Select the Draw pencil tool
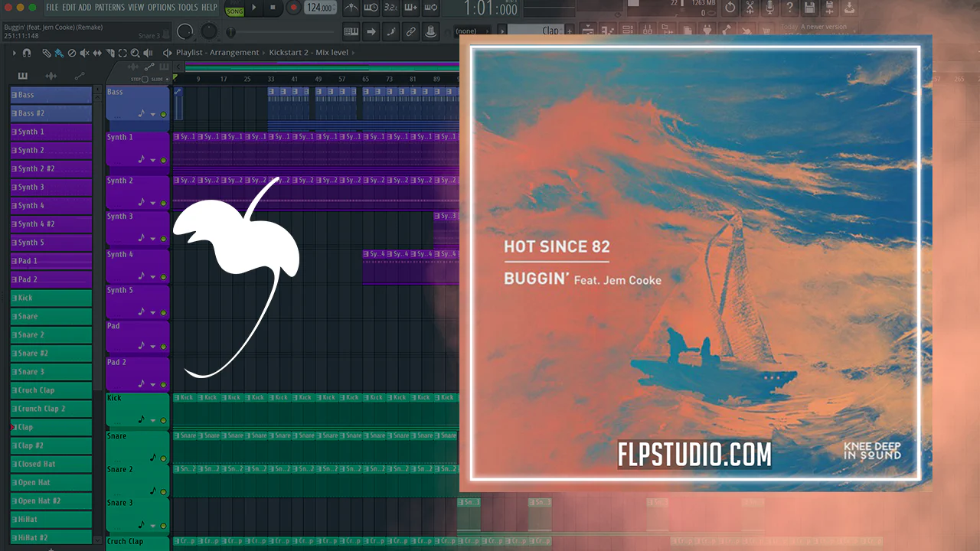 click(47, 53)
